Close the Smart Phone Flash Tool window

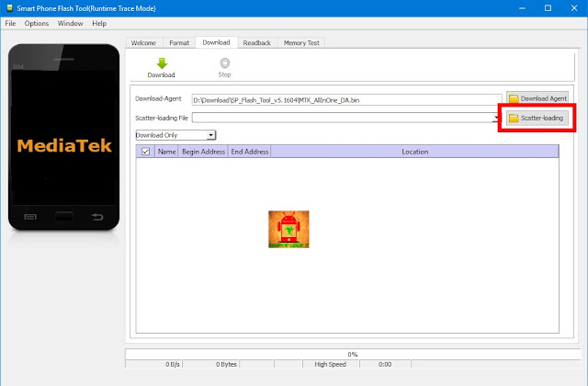click(x=574, y=8)
